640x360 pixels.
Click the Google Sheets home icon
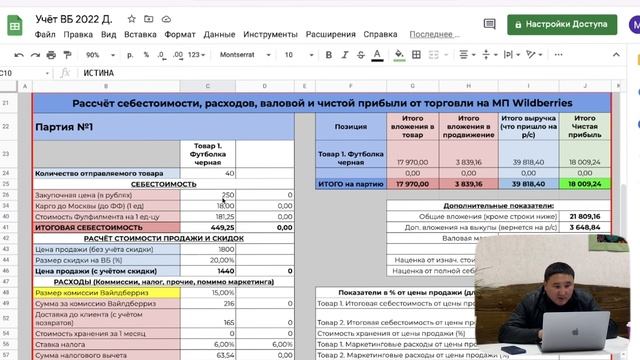15,25
